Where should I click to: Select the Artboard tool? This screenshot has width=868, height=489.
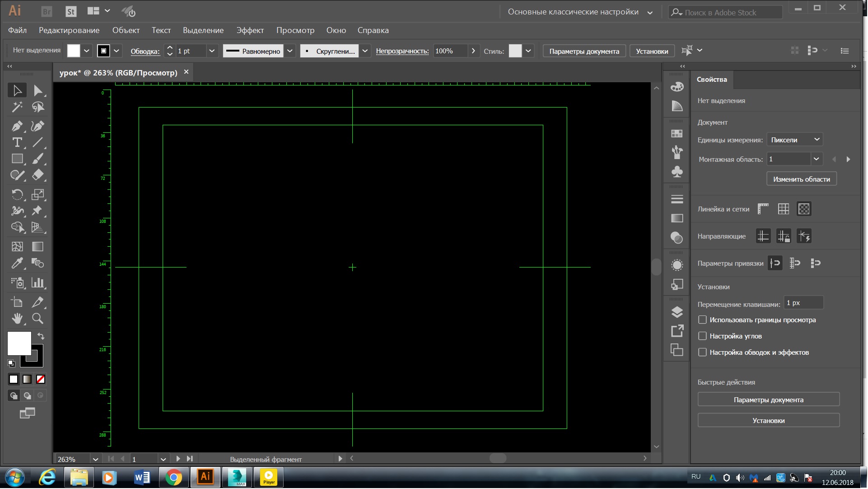[17, 302]
